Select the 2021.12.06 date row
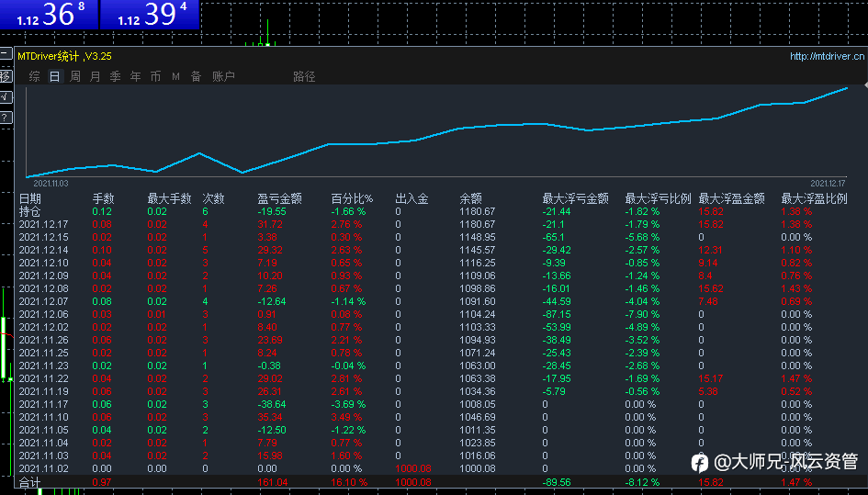Screen dimensions: 868x495 coord(44,314)
